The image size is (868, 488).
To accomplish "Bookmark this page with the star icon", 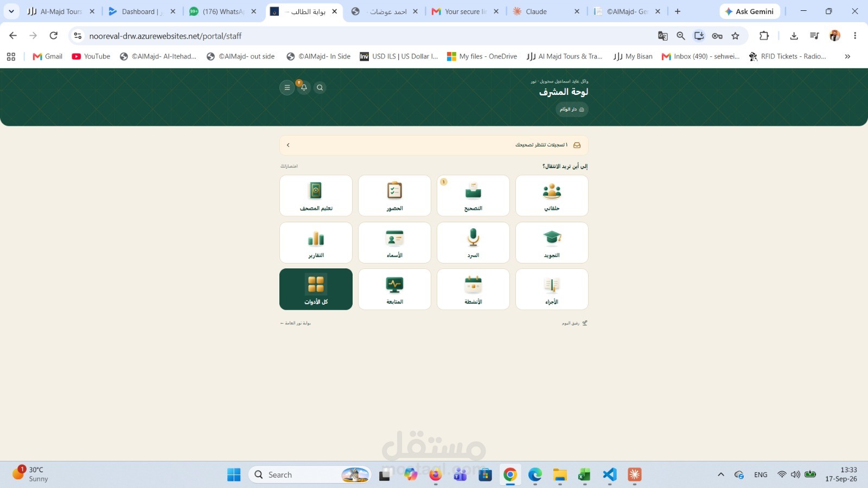I will pos(735,36).
